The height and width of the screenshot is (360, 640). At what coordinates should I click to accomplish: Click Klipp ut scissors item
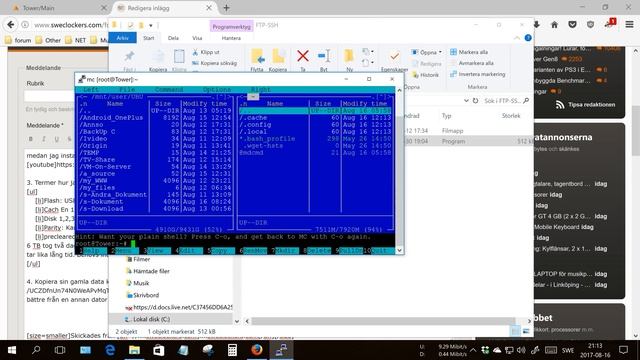tap(206, 52)
